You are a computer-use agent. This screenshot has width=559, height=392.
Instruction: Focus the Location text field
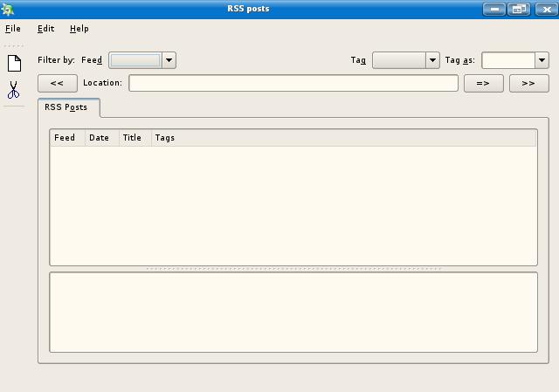point(293,83)
